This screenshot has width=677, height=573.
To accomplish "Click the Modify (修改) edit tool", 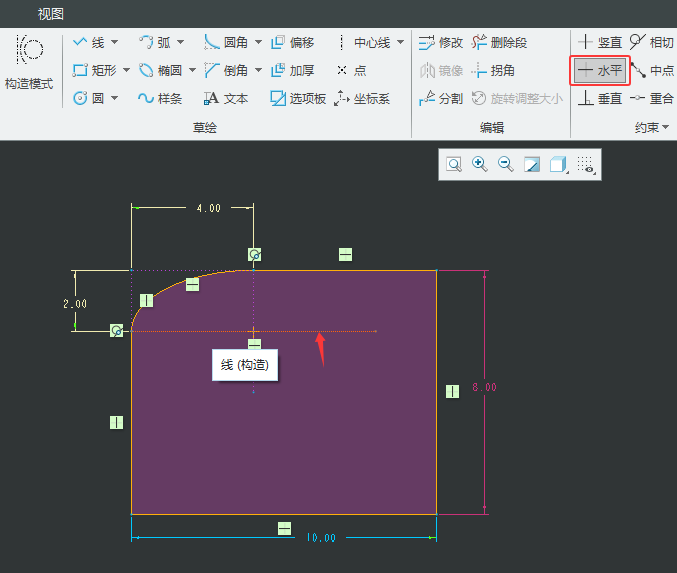I will click(441, 42).
